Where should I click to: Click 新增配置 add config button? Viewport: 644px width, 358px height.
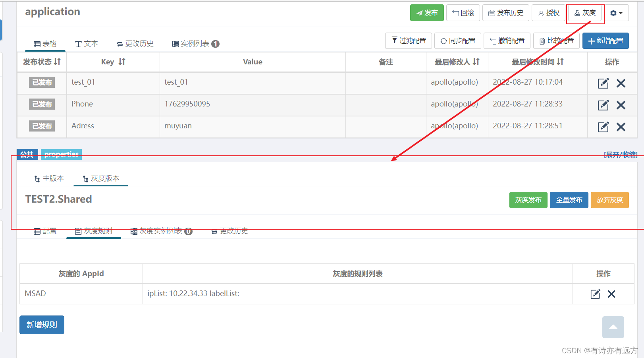(605, 41)
